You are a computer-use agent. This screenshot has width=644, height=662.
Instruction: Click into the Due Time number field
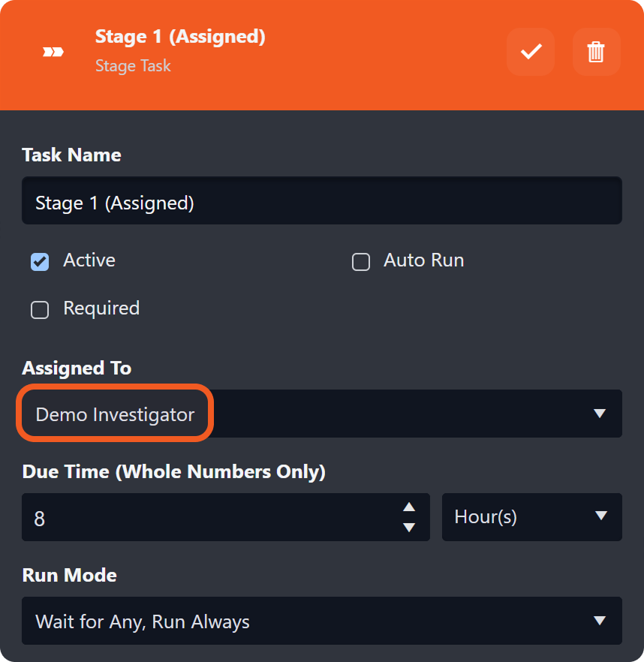tap(210, 518)
